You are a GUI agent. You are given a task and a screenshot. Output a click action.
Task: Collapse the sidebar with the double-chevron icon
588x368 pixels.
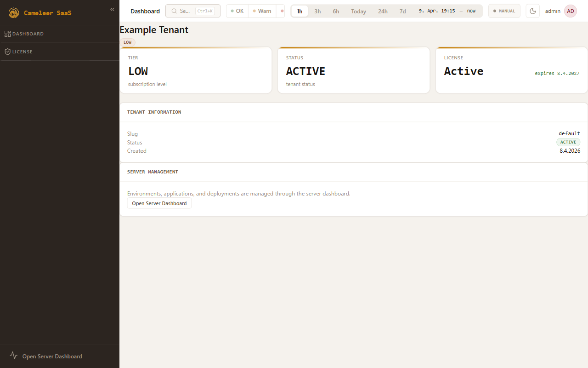coord(112,9)
